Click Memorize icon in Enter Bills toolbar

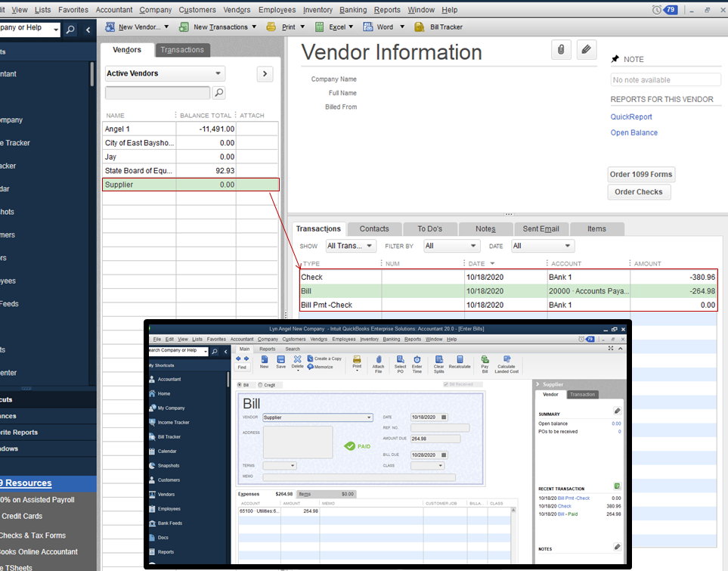point(320,367)
